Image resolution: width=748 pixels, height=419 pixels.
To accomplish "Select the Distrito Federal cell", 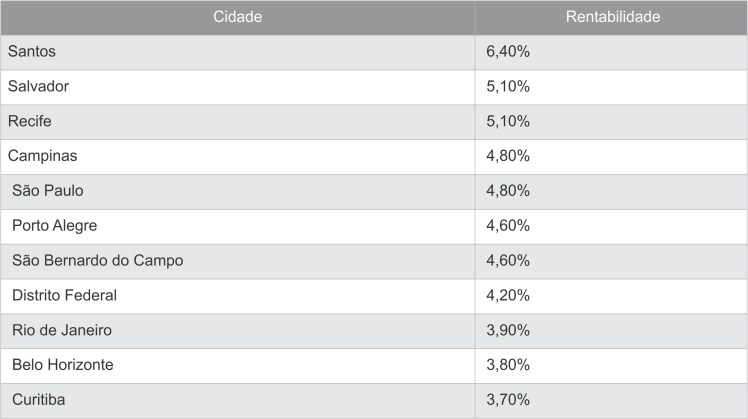I will (x=65, y=295).
